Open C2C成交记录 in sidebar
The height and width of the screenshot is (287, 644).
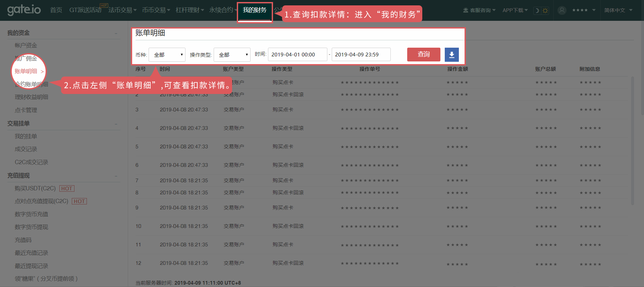[32, 162]
